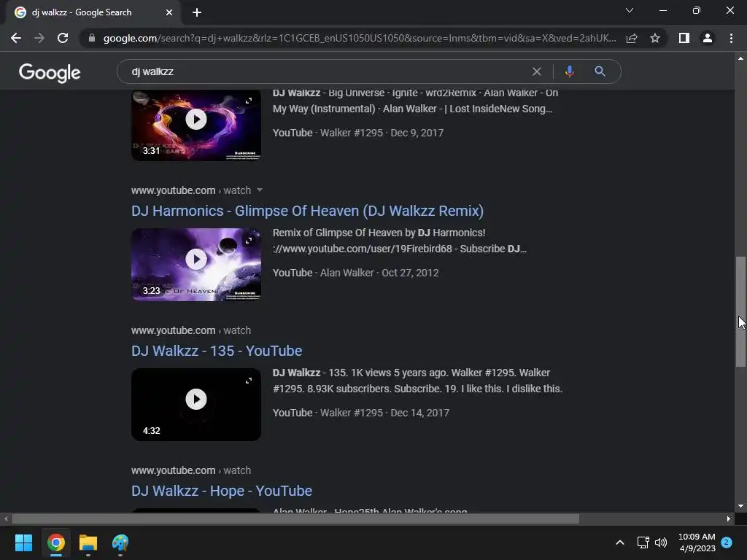
Task: Expand preview on the 135 thumbnail
Action: pyautogui.click(x=249, y=381)
